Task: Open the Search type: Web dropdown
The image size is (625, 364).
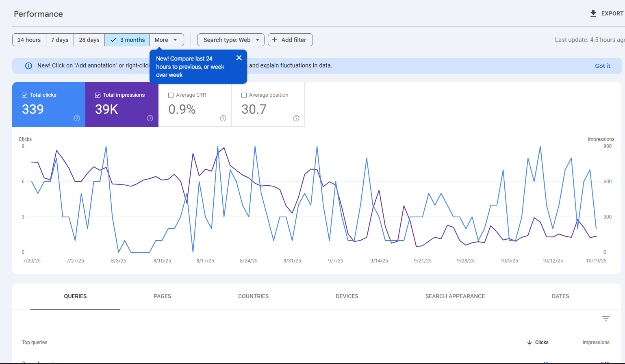Action: (230, 40)
